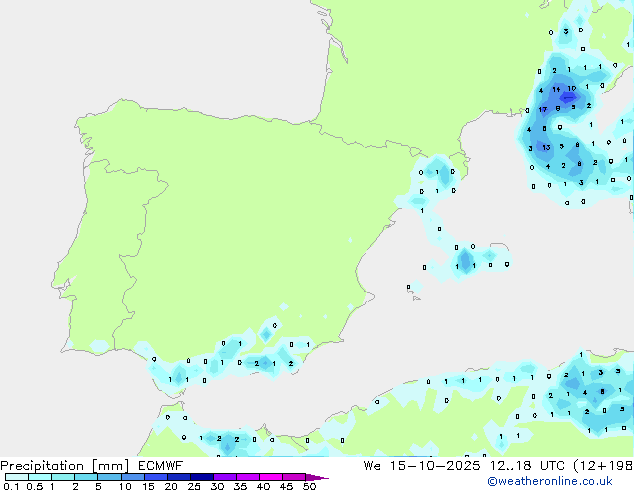Select the purple swatch between 30 and 35
The width and height of the screenshot is (634, 490).
click(224, 477)
